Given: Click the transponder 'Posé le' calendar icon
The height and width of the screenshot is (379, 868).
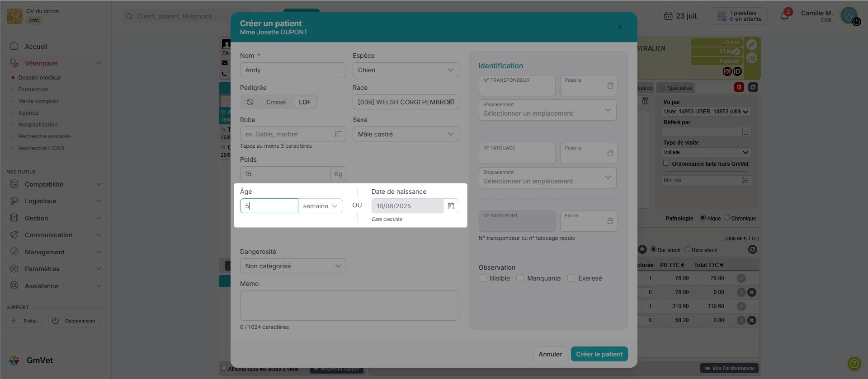Looking at the screenshot, I should click(610, 86).
